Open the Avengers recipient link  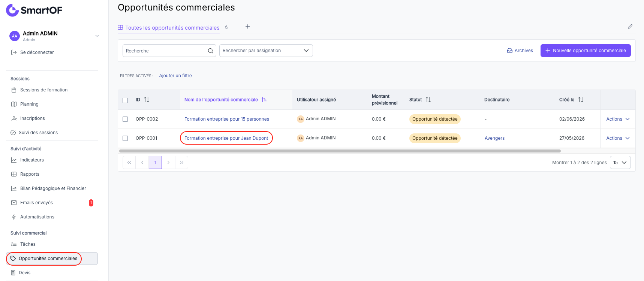(494, 138)
